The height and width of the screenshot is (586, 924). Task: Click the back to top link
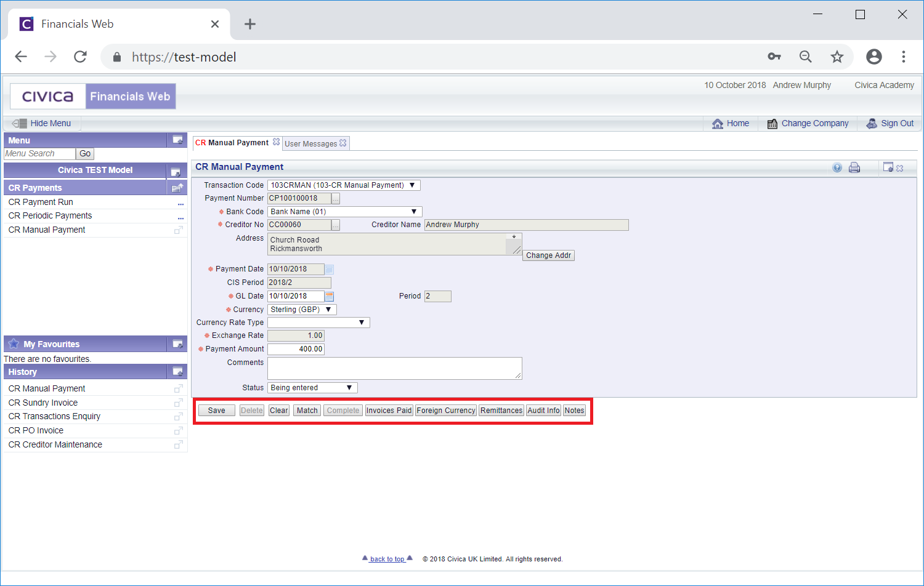coord(387,559)
